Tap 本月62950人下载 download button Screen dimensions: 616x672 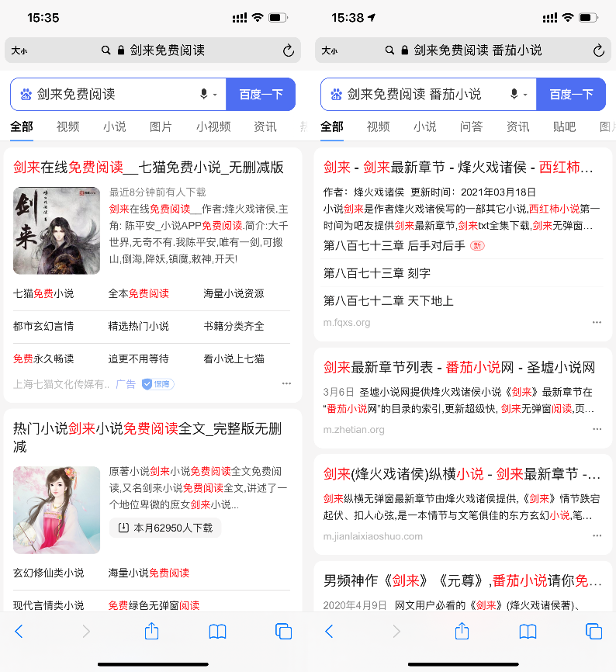tap(165, 528)
